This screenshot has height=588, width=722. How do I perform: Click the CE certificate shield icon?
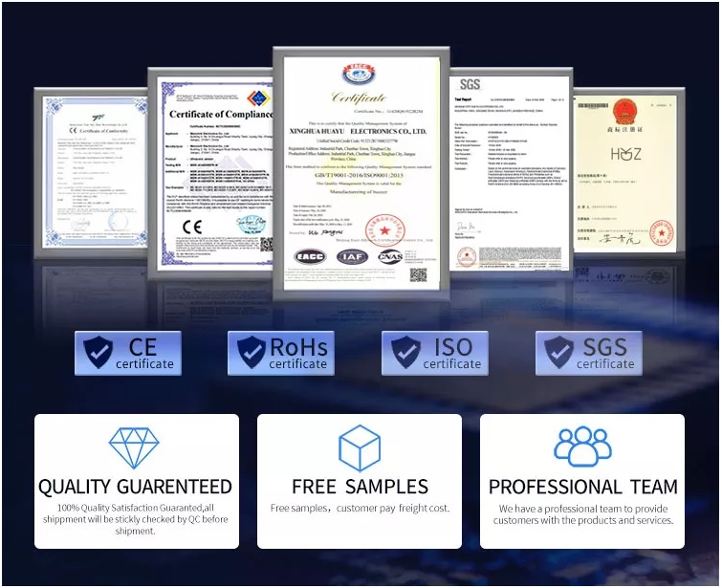click(x=98, y=352)
